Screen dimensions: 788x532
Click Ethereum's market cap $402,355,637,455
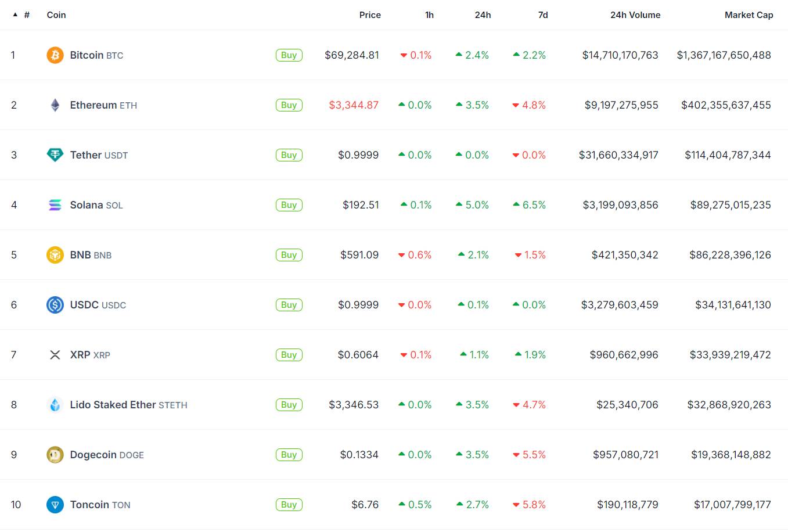pyautogui.click(x=726, y=105)
